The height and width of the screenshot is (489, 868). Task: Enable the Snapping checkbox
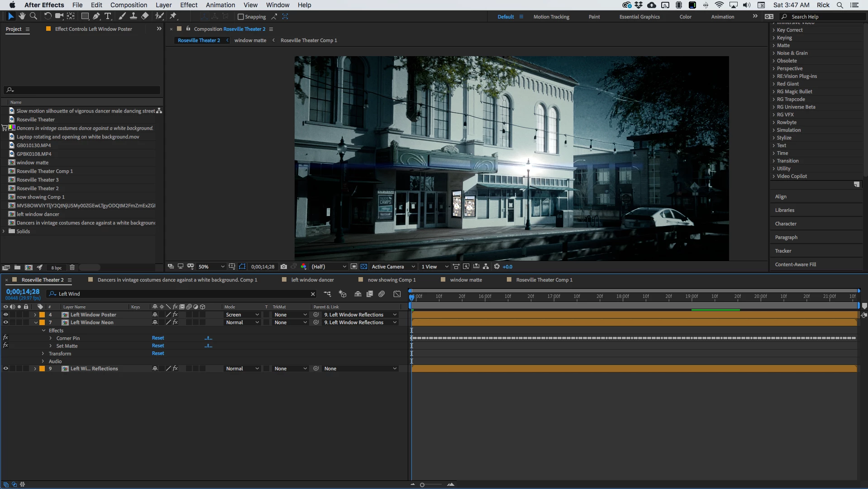click(x=241, y=17)
